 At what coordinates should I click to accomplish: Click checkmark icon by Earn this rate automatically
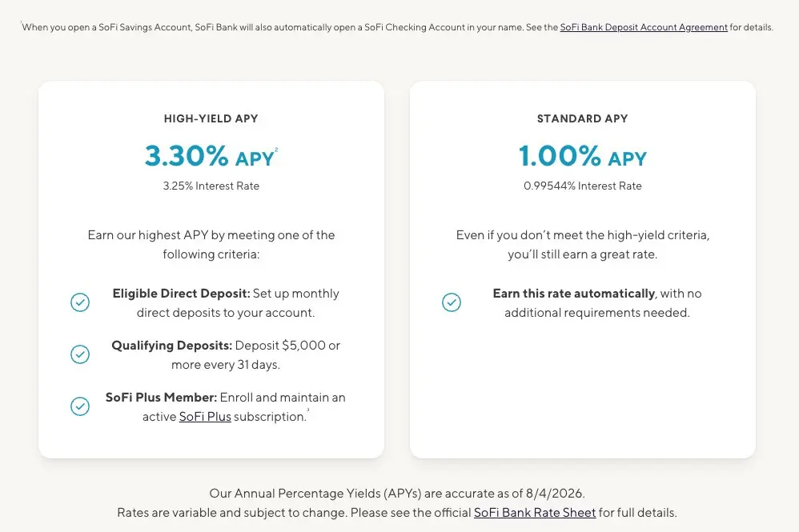pos(452,302)
